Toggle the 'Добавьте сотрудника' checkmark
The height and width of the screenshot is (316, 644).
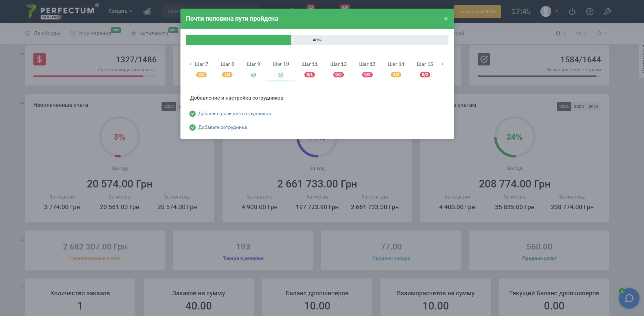pyautogui.click(x=193, y=128)
